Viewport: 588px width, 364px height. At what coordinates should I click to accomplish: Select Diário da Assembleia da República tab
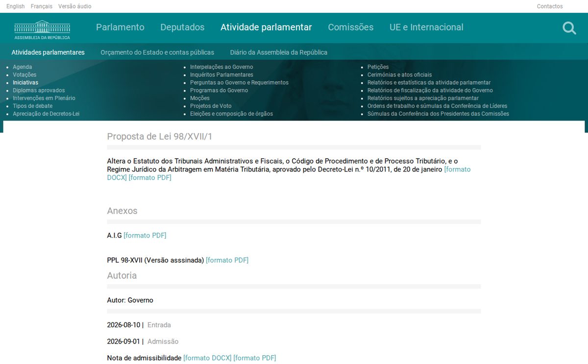(279, 52)
